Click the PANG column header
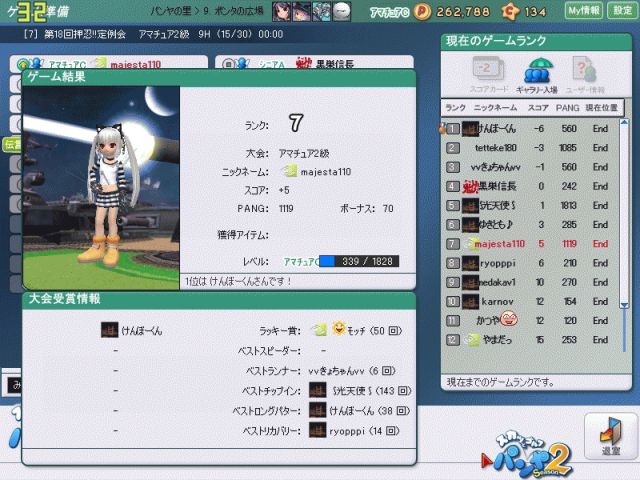The image size is (640, 480). tap(567, 108)
